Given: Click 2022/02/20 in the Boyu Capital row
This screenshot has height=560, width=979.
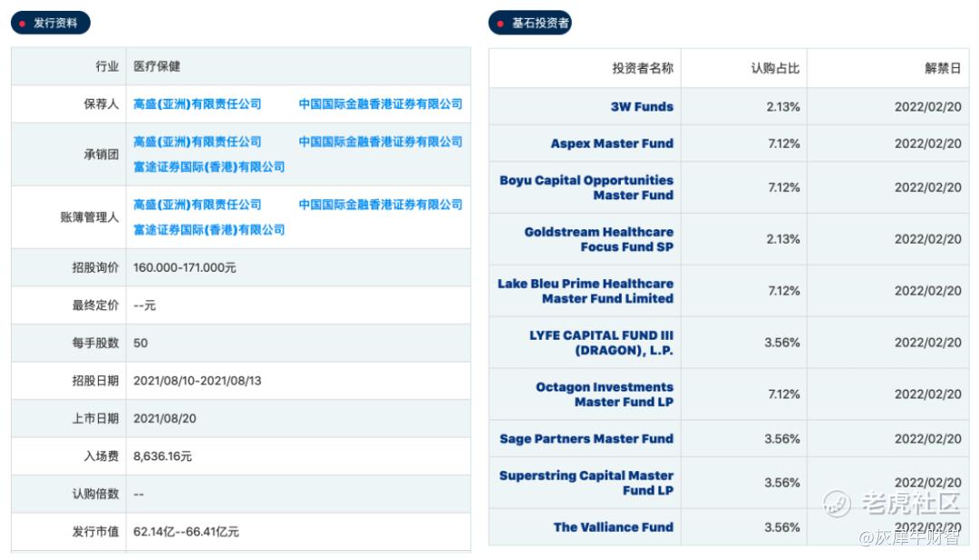Looking at the screenshot, I should (928, 188).
